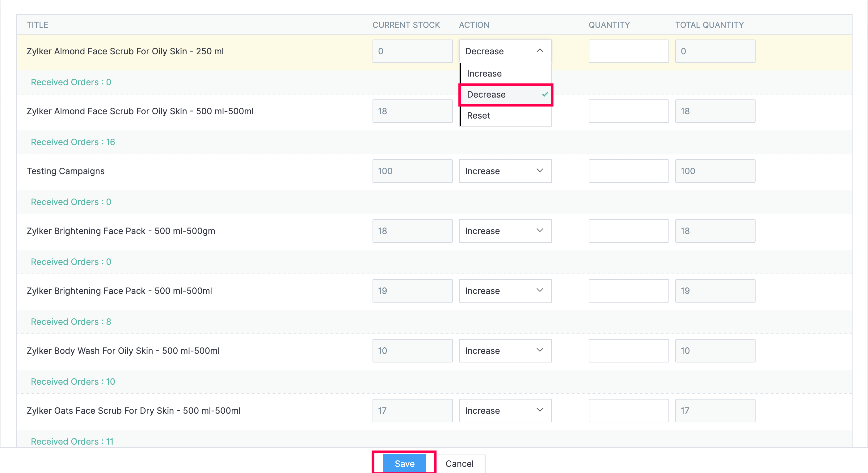Click current stock field showing 100

[x=412, y=171]
